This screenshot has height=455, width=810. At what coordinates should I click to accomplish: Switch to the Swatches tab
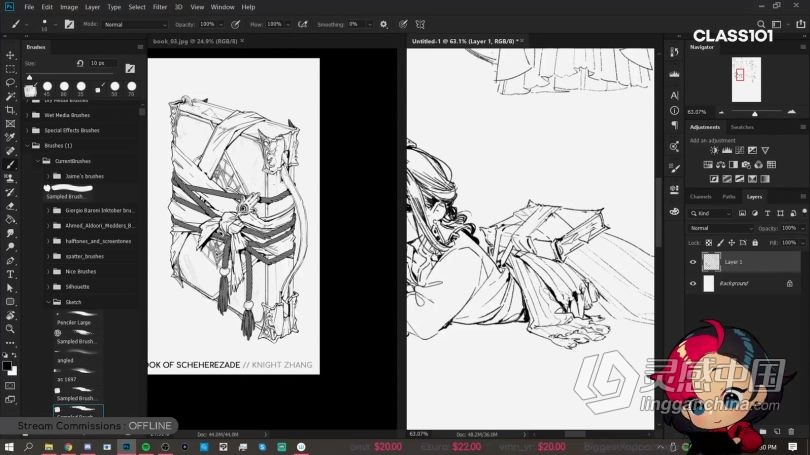(742, 127)
